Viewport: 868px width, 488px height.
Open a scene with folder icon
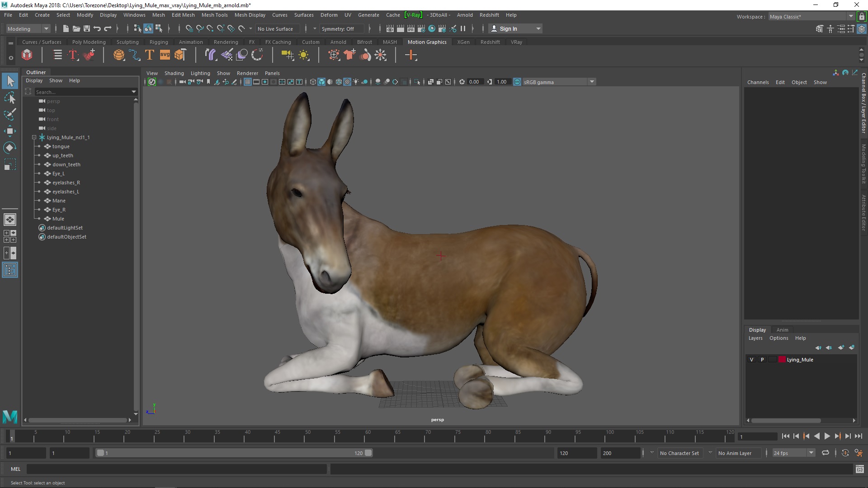pyautogui.click(x=76, y=28)
